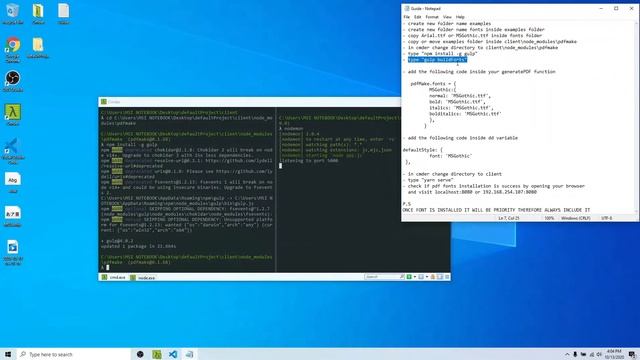Select the cmd.exe tab in Cmder

click(113, 277)
